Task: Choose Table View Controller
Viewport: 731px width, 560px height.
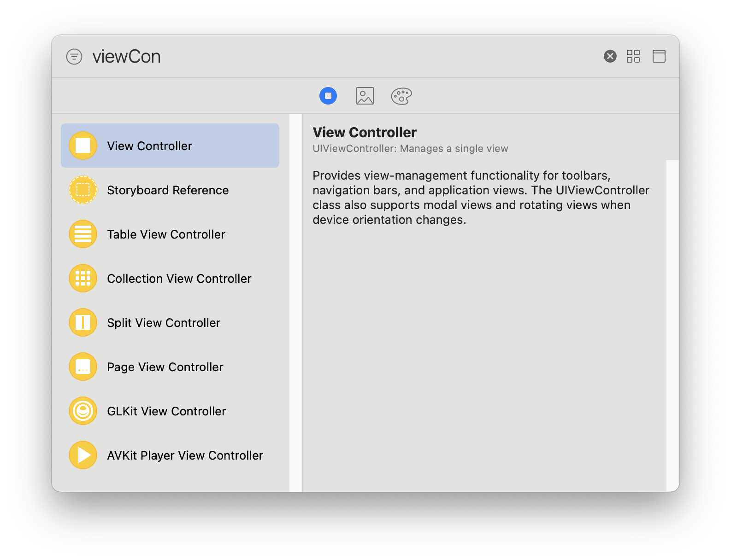Action: (x=170, y=234)
